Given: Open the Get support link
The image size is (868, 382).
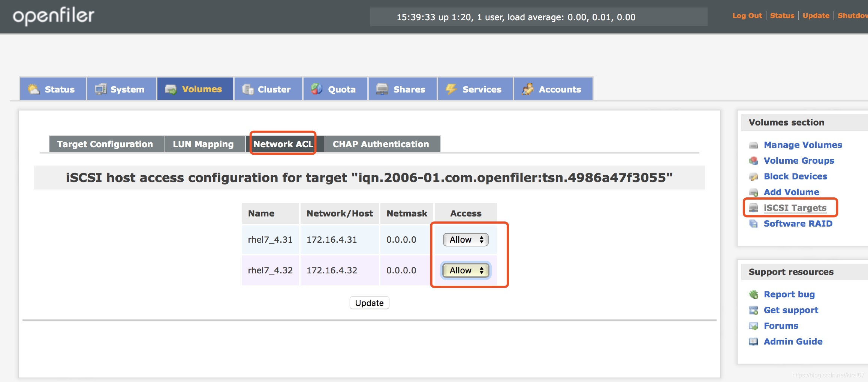Looking at the screenshot, I should [791, 310].
